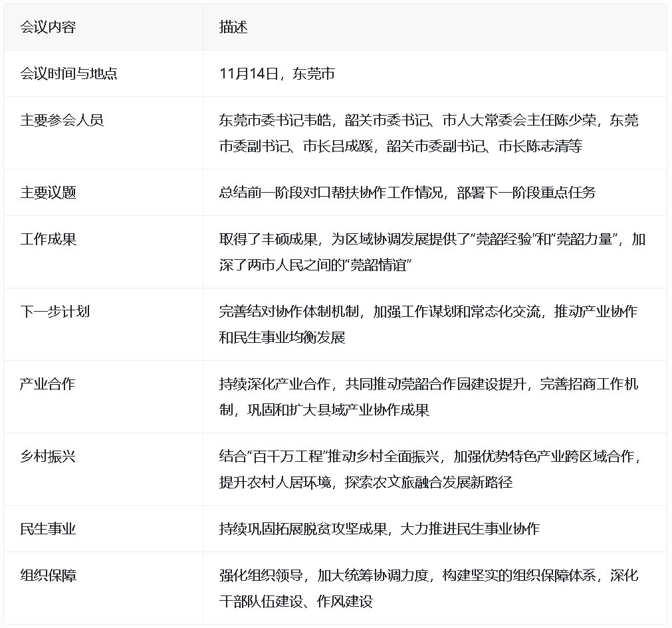Image resolution: width=672 pixels, height=628 pixels.
Task: Click the text 持续巩固拓展脱贫攻坚成果
Action: pyautogui.click(x=306, y=529)
